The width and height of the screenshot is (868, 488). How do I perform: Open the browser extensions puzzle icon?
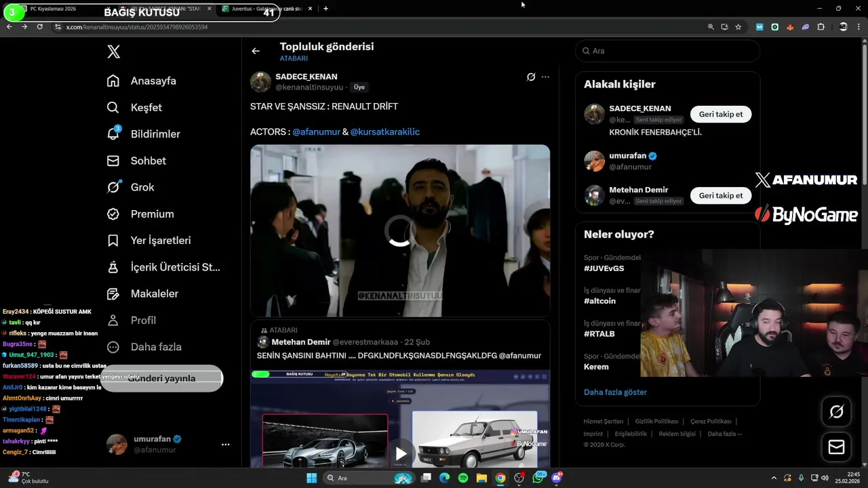click(x=821, y=27)
